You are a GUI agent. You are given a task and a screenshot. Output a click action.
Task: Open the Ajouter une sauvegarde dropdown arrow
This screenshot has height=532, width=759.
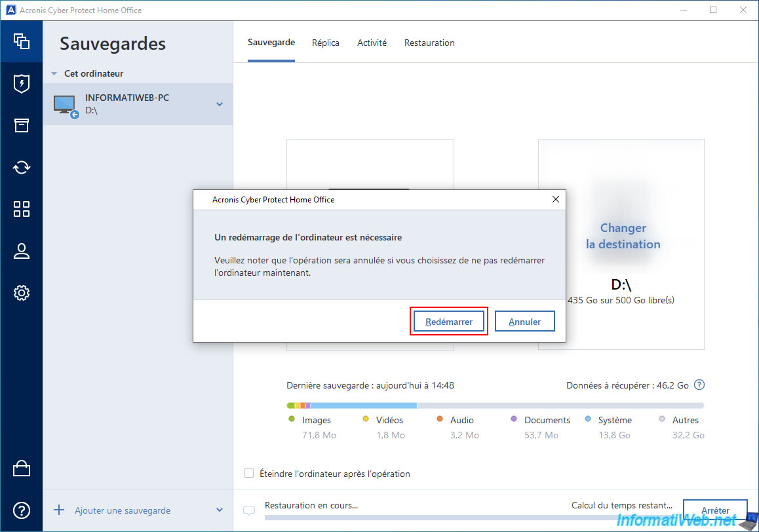(x=220, y=510)
